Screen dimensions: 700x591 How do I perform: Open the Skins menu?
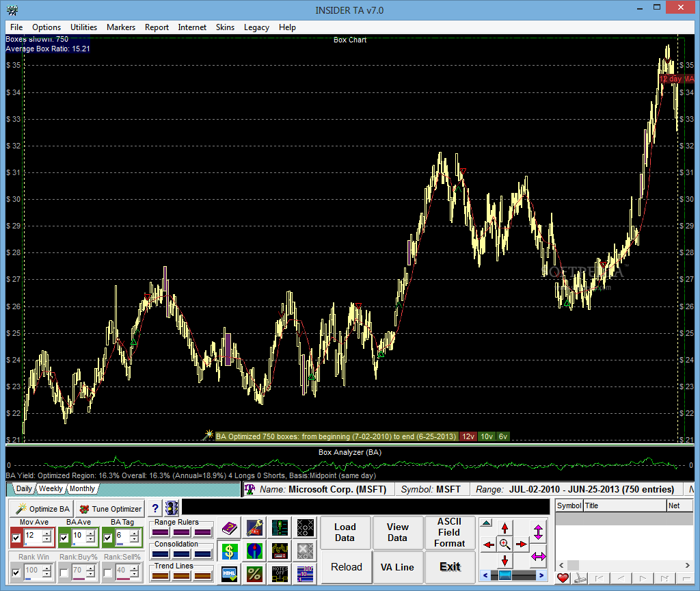225,27
